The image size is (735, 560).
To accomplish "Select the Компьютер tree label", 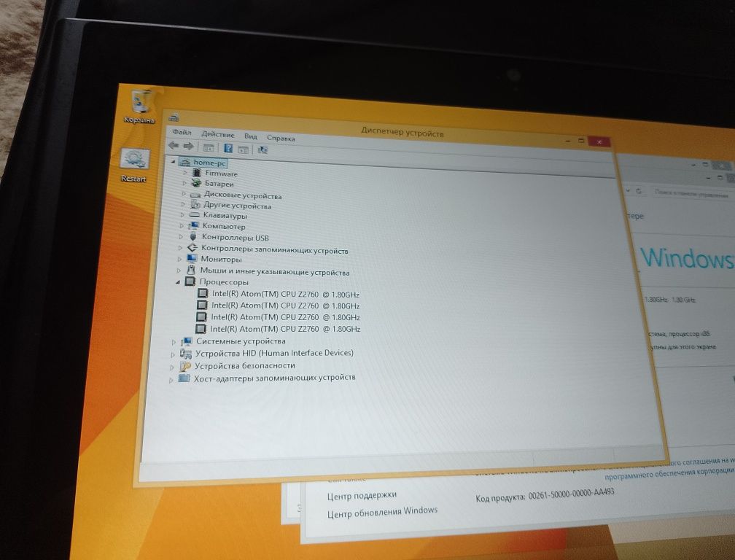I will [x=224, y=226].
